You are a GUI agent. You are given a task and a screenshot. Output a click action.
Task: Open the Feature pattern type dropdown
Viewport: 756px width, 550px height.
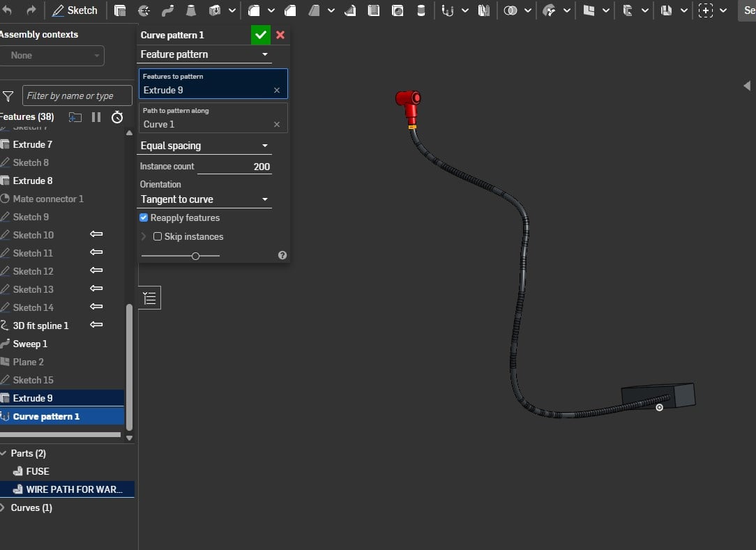click(x=204, y=54)
